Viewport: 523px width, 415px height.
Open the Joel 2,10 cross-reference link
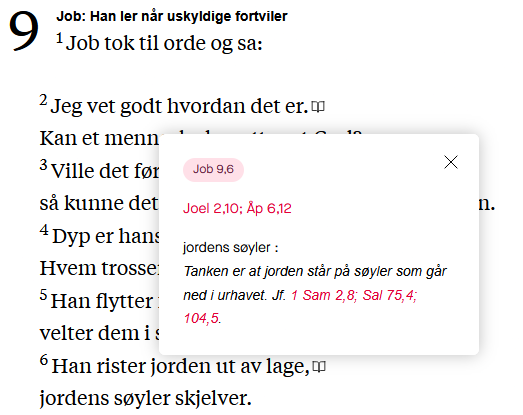tap(211, 209)
